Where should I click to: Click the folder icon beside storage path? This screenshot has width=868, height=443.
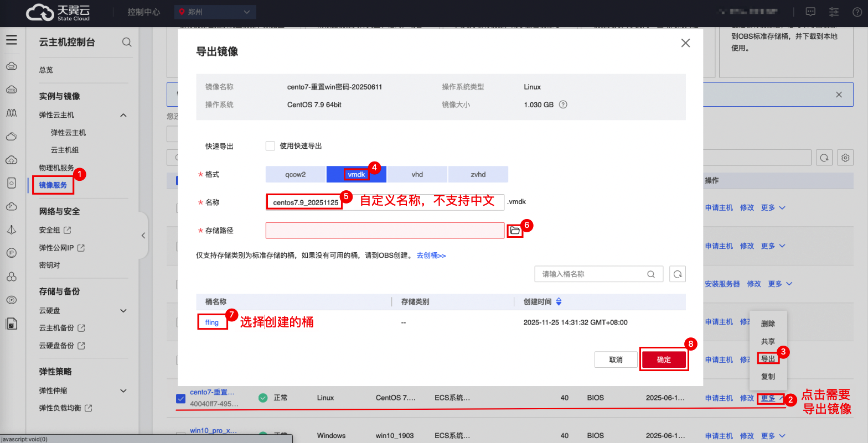pyautogui.click(x=515, y=231)
